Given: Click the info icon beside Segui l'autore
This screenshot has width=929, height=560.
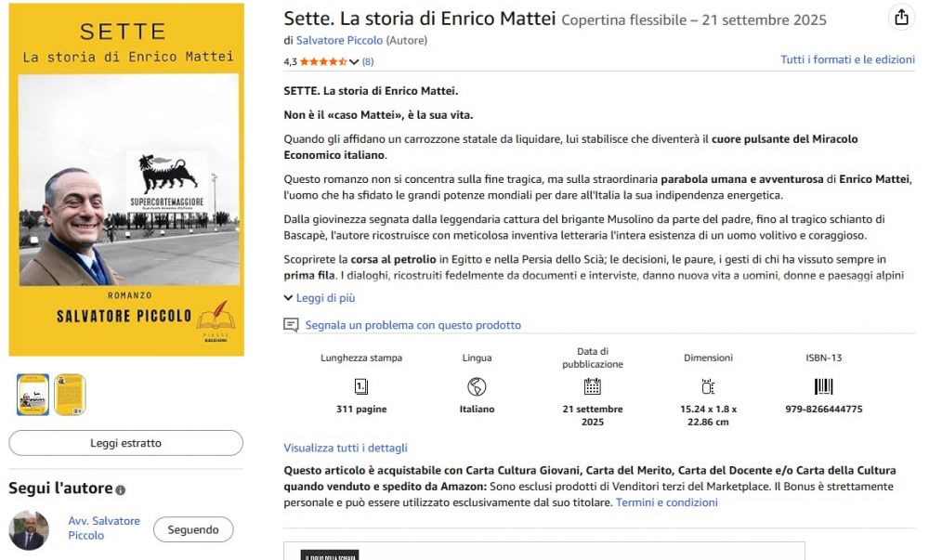Looking at the screenshot, I should coord(121,489).
